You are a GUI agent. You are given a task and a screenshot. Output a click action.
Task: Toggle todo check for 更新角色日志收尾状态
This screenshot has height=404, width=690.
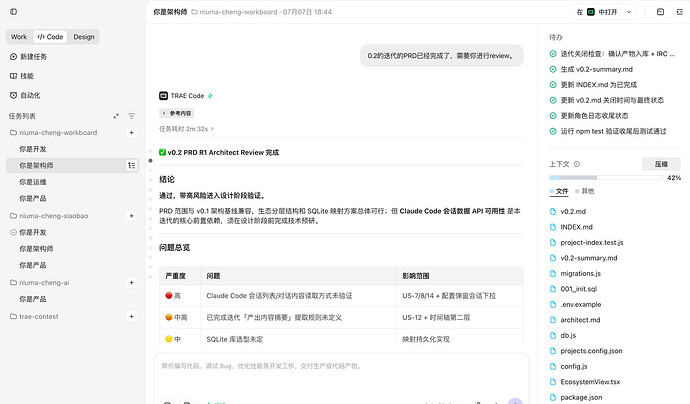coord(553,116)
